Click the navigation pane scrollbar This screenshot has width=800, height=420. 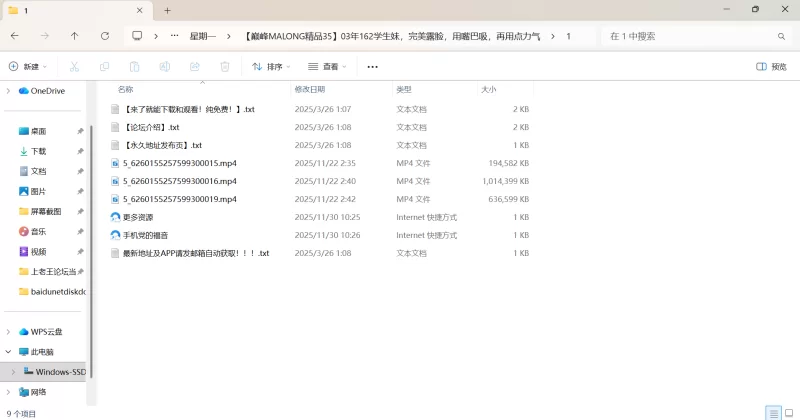(x=91, y=250)
